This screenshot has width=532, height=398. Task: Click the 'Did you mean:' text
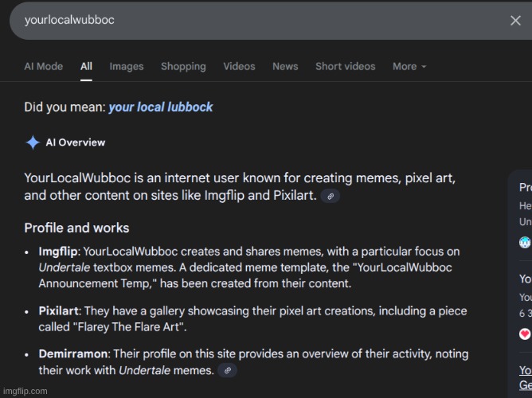click(x=65, y=107)
